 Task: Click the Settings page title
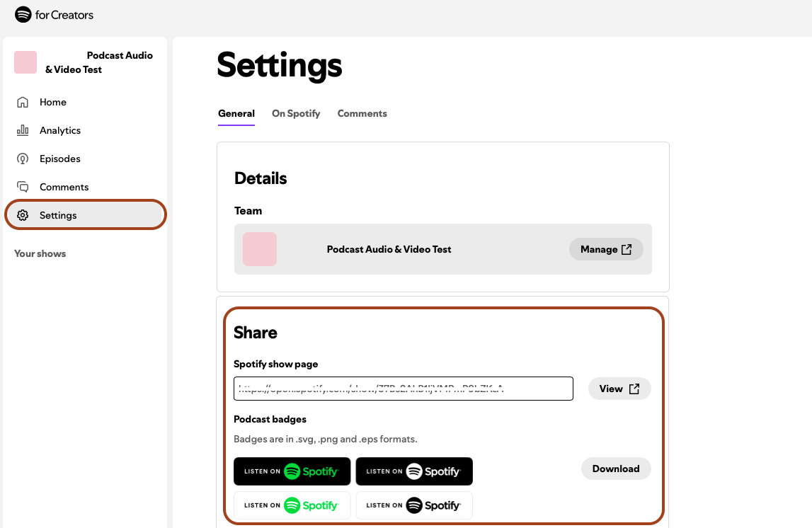[280, 66]
